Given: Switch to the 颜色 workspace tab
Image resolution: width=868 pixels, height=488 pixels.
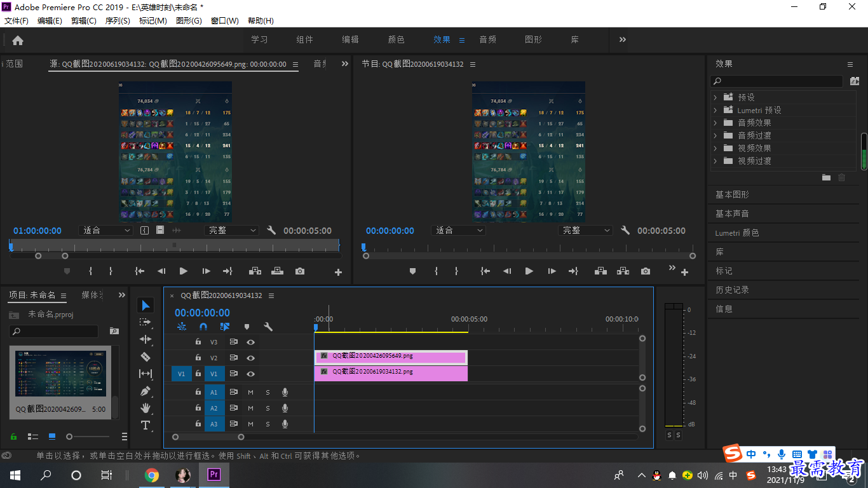Looking at the screenshot, I should (397, 39).
